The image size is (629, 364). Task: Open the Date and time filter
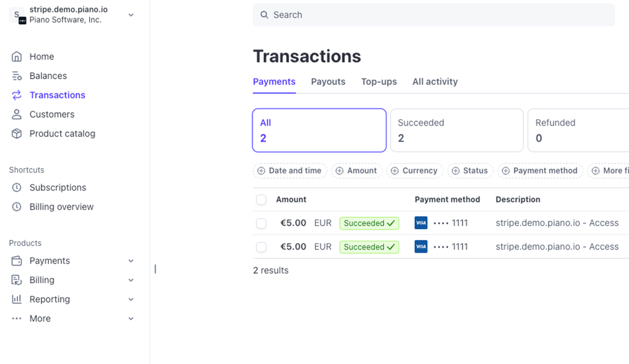(x=290, y=171)
